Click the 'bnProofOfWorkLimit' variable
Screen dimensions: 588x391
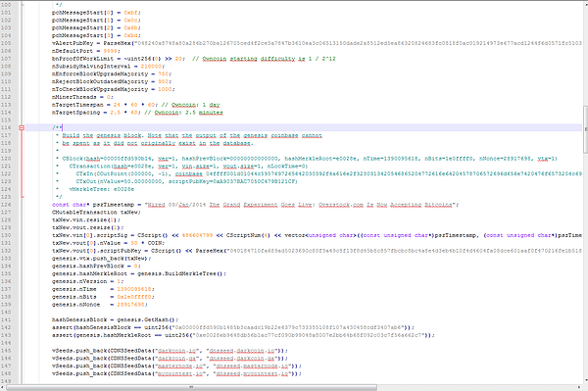82,59
